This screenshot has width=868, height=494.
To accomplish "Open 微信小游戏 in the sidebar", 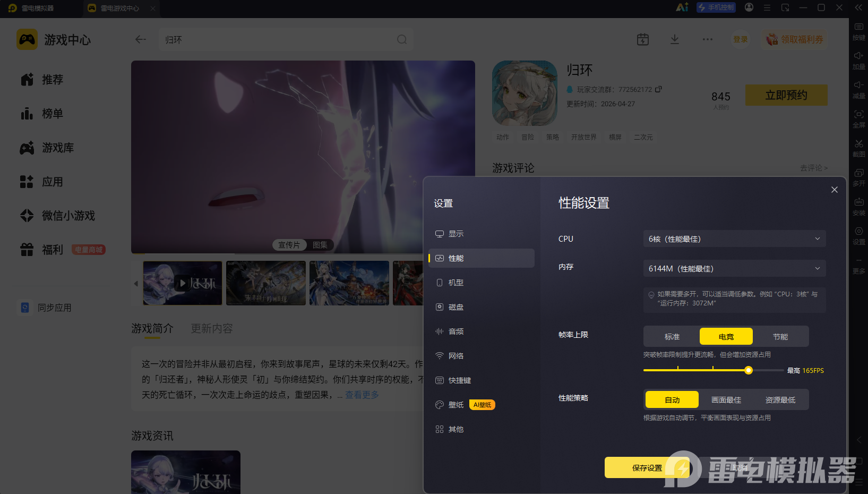I will 57,216.
